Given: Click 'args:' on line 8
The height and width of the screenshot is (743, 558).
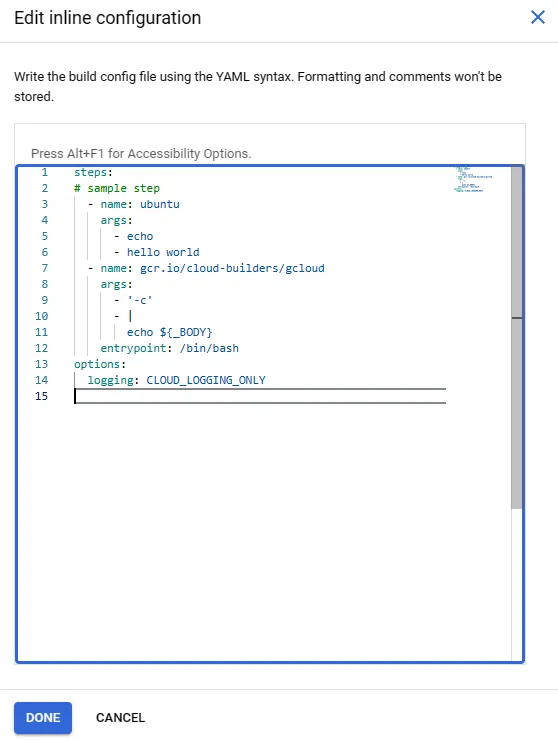Looking at the screenshot, I should pos(117,284).
